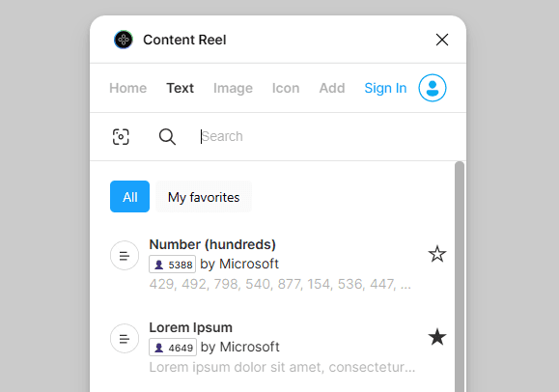The image size is (559, 392).
Task: Click the Content Reel plugin logo
Action: (124, 40)
